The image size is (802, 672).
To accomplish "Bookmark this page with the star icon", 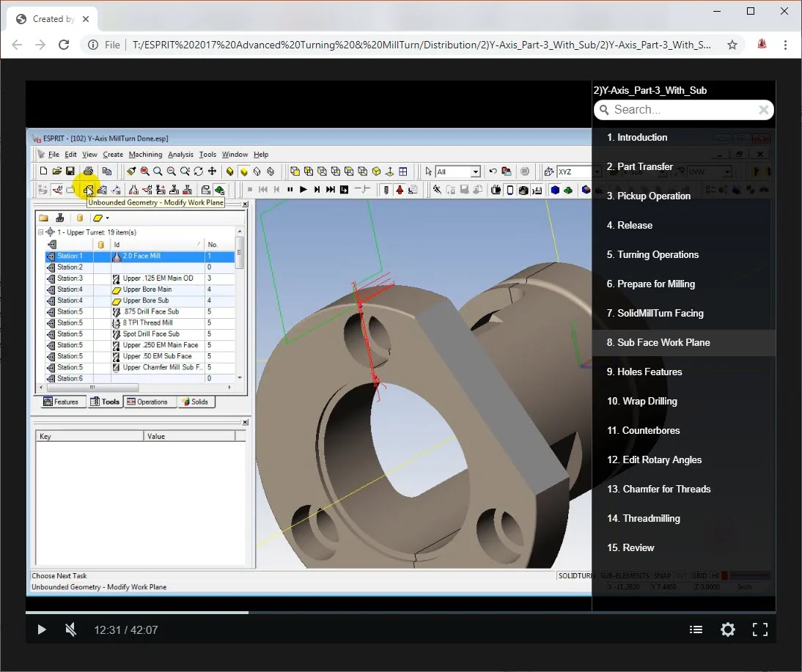I will (x=732, y=45).
